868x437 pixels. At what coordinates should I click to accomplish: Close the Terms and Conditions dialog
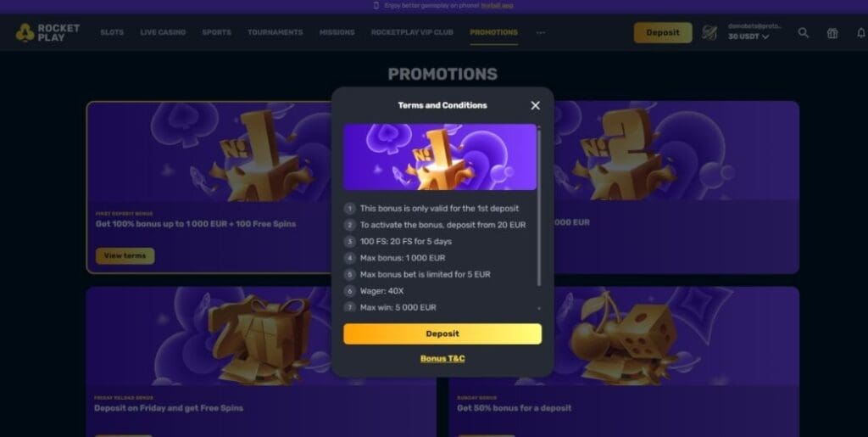(x=535, y=105)
